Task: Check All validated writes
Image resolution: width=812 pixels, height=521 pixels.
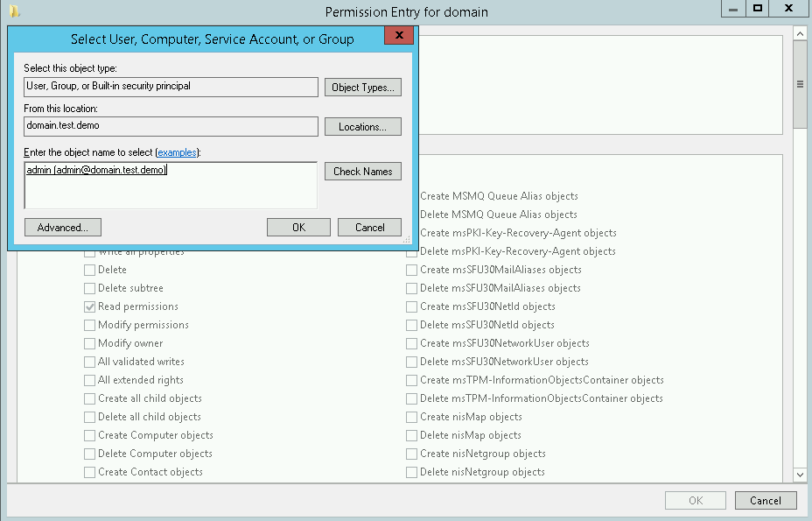Action: click(89, 362)
